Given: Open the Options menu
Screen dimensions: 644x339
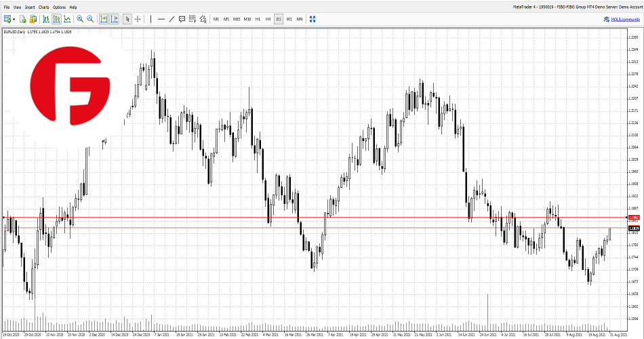Looking at the screenshot, I should click(60, 7).
